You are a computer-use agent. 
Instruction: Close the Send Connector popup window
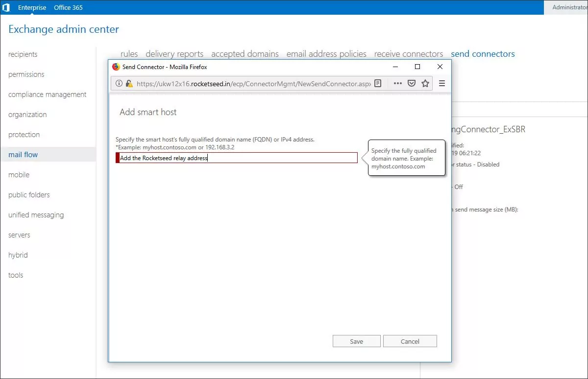[440, 67]
